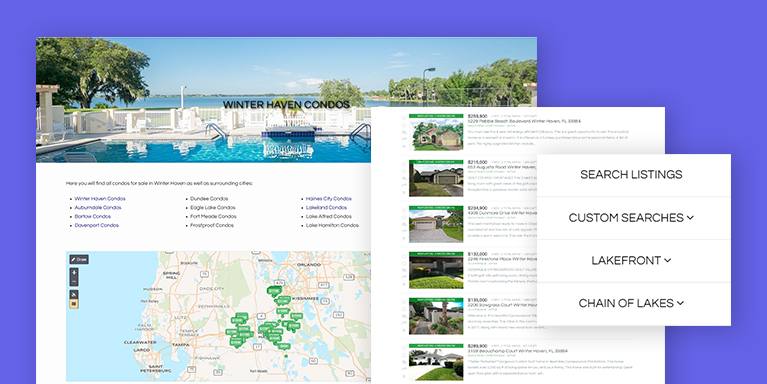Share the 3159 Beauchamp Court listing
Viewport: 767px width, 384px height.
pos(404,369)
